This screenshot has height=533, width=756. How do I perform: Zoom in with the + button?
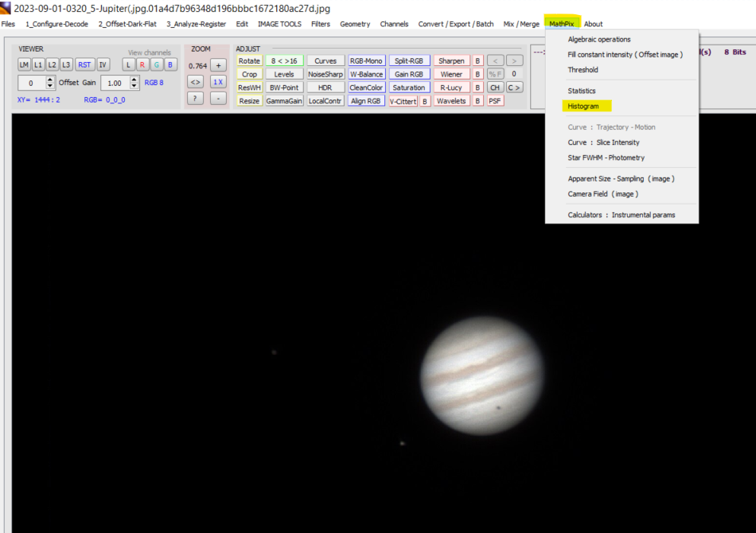click(x=218, y=65)
